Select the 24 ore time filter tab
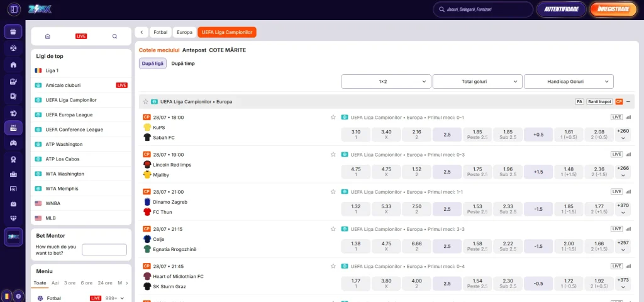644x302 pixels. (105, 283)
